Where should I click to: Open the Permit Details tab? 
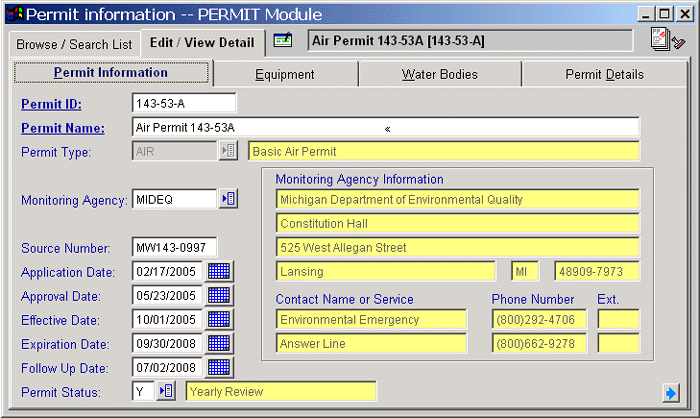coord(604,74)
